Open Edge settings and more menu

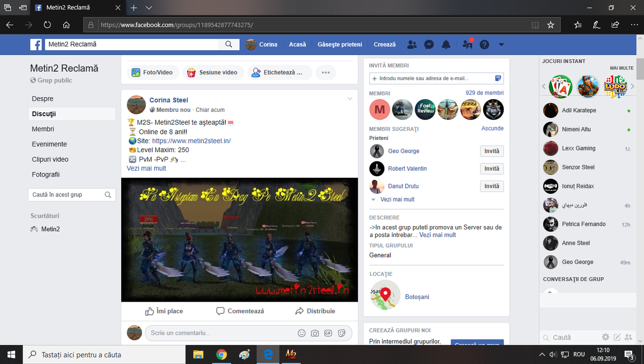633,25
